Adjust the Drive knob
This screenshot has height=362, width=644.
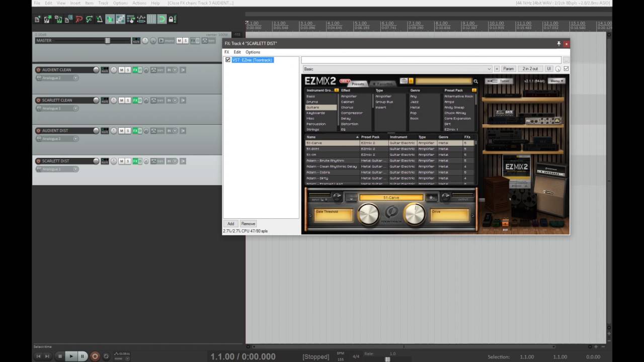point(415,215)
